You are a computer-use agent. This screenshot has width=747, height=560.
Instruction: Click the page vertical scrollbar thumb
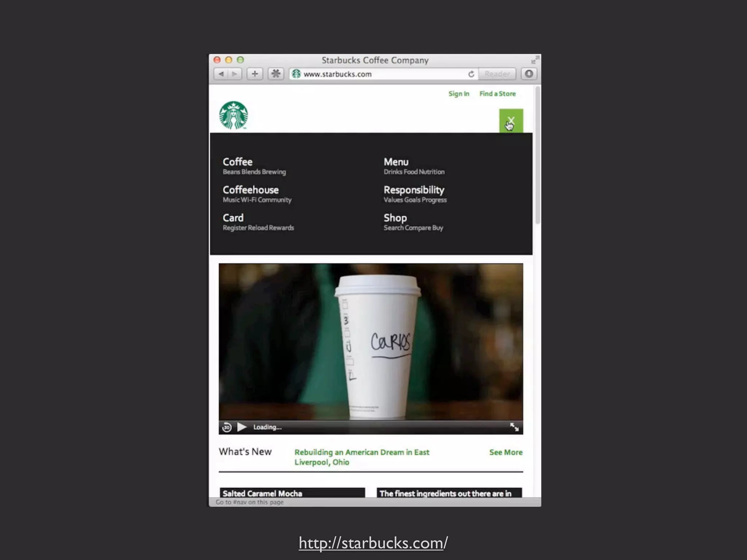(x=538, y=155)
